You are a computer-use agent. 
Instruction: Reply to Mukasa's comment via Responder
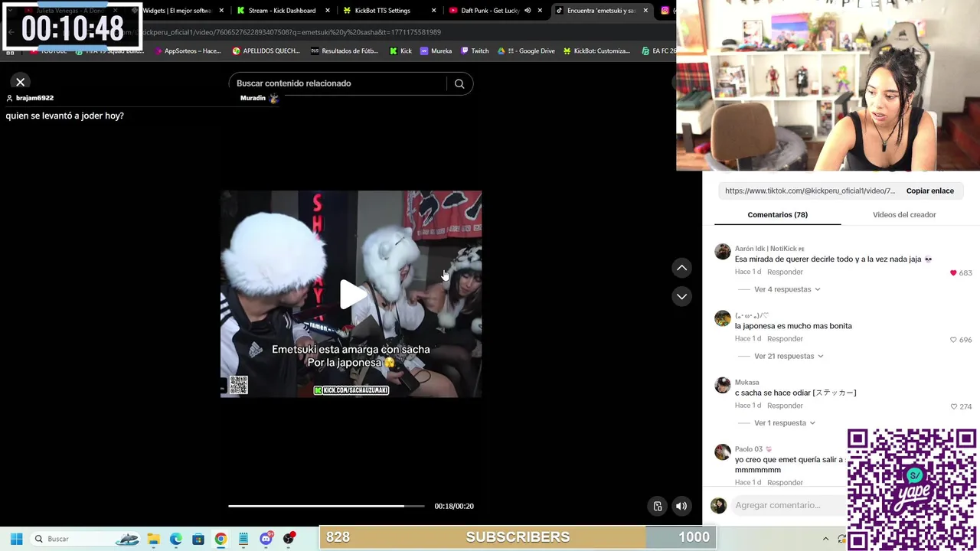point(785,406)
